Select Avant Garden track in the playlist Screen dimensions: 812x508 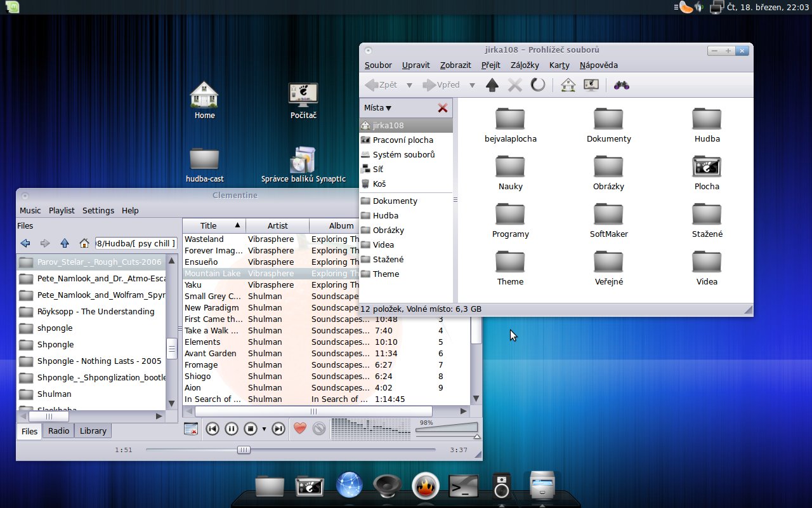(326, 354)
